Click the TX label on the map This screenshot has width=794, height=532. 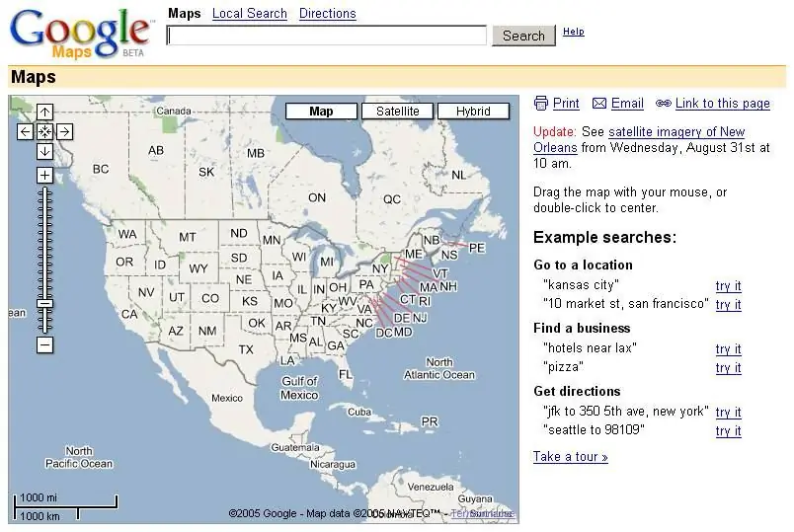246,349
